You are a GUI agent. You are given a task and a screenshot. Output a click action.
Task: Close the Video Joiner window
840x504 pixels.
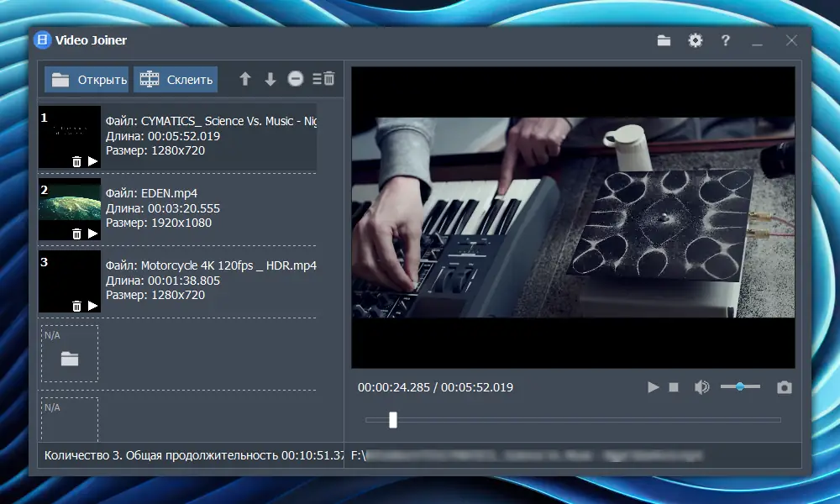(x=791, y=40)
